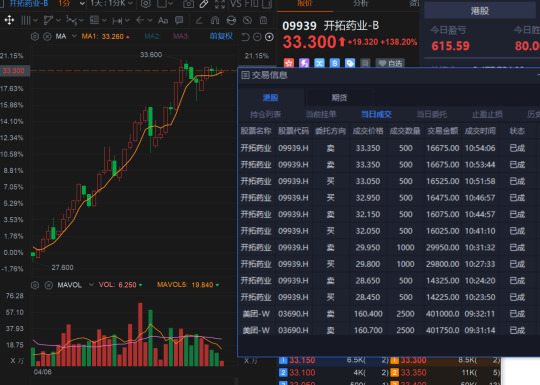Click the magnet snap tool
This screenshot has width=540, height=385.
(x=215, y=21)
